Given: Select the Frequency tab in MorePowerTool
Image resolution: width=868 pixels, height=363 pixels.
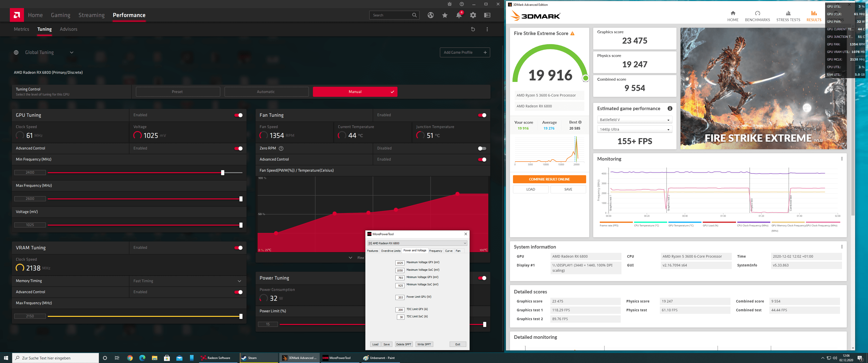Looking at the screenshot, I should coord(435,251).
